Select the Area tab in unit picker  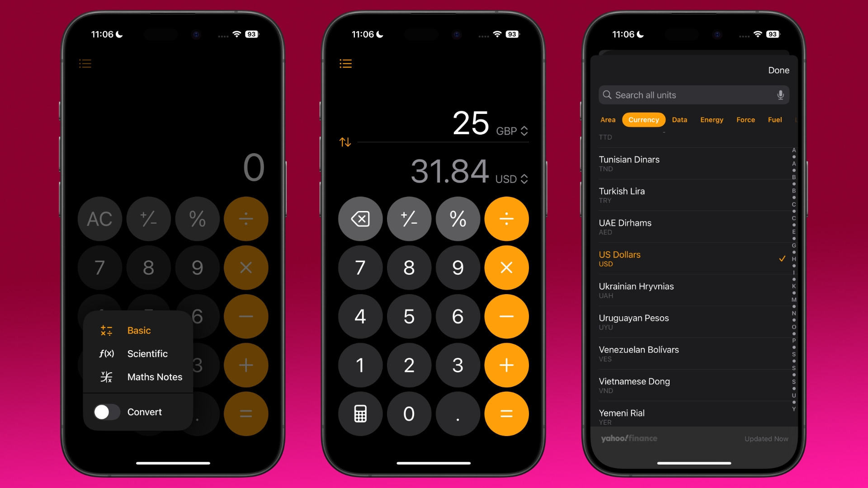point(608,118)
